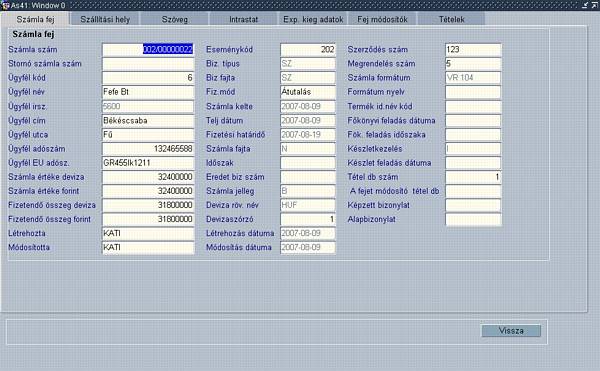
Task: Click the Fizetési határidő label text
Action: coord(235,135)
